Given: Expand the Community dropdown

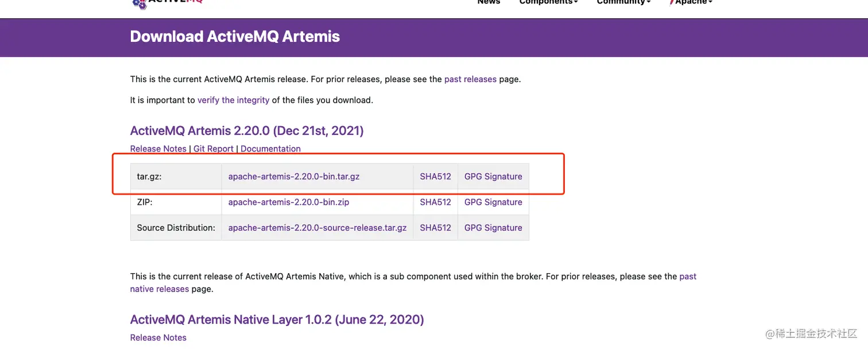Looking at the screenshot, I should (623, 2).
